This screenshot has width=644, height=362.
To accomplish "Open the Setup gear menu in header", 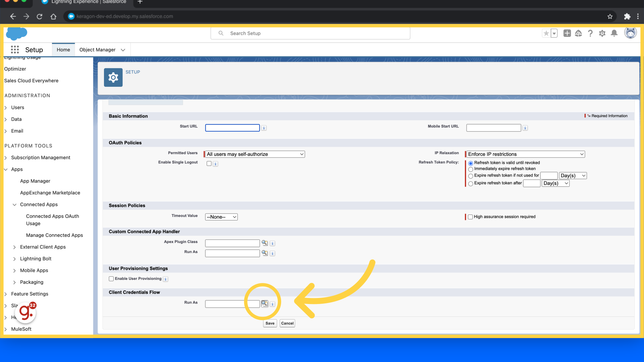I will [602, 33].
